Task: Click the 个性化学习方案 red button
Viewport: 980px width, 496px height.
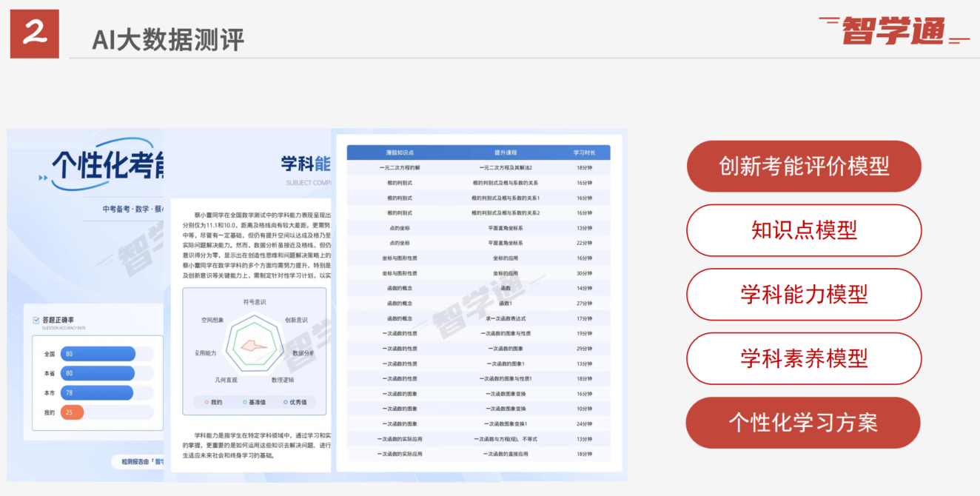Action: click(804, 423)
